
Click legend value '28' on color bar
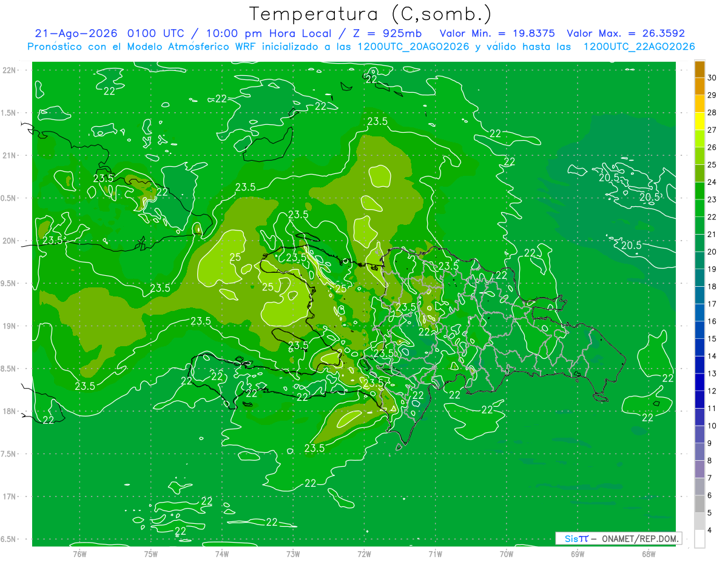pyautogui.click(x=712, y=112)
